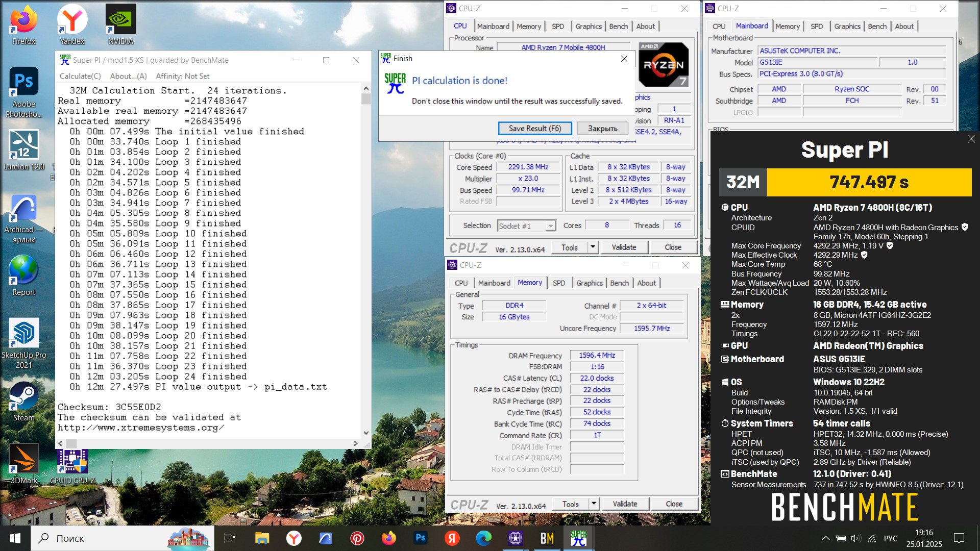The image size is (980, 551).
Task: Open Microsoft Edge from the taskbar
Action: pos(484,538)
